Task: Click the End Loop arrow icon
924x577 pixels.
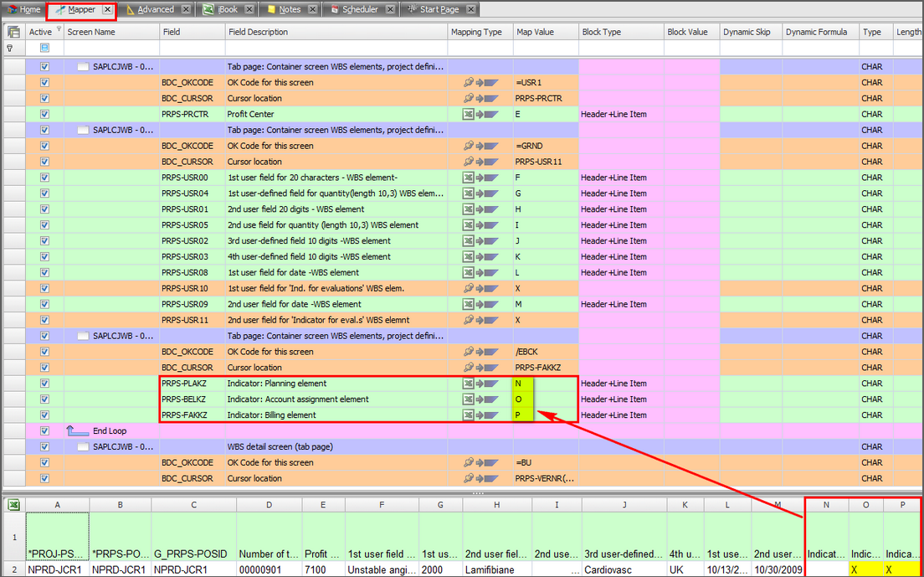Action: coord(77,430)
